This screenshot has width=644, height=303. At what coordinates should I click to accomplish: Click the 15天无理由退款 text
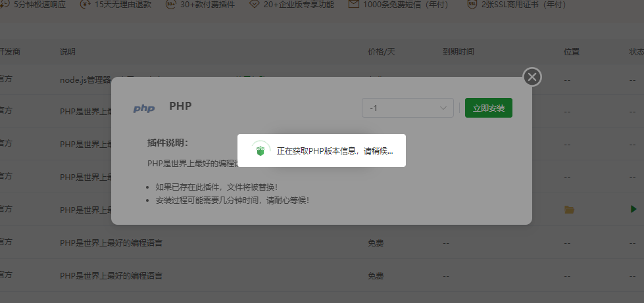tap(123, 5)
